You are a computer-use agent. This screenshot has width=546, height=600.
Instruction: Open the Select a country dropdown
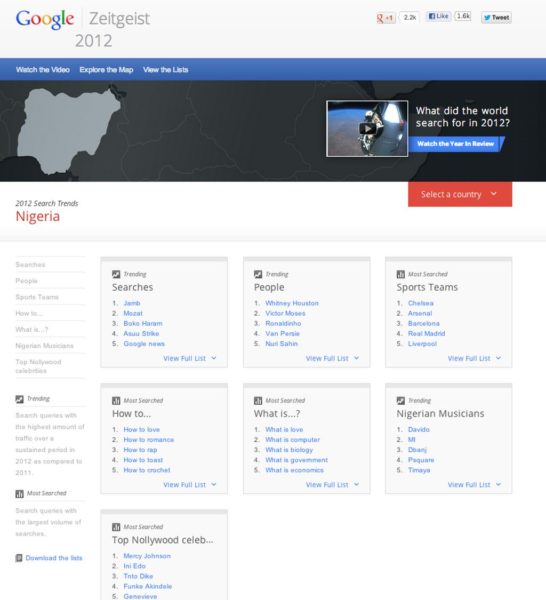(460, 194)
